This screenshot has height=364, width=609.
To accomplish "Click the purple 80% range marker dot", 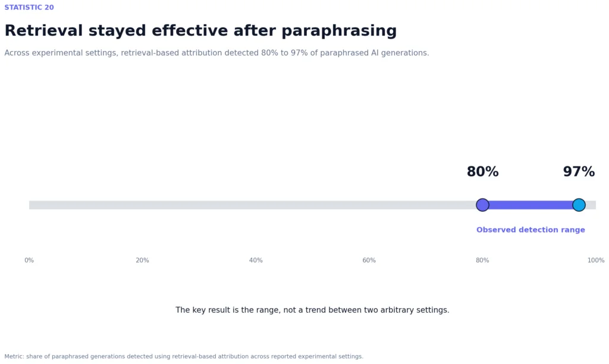I will click(482, 205).
